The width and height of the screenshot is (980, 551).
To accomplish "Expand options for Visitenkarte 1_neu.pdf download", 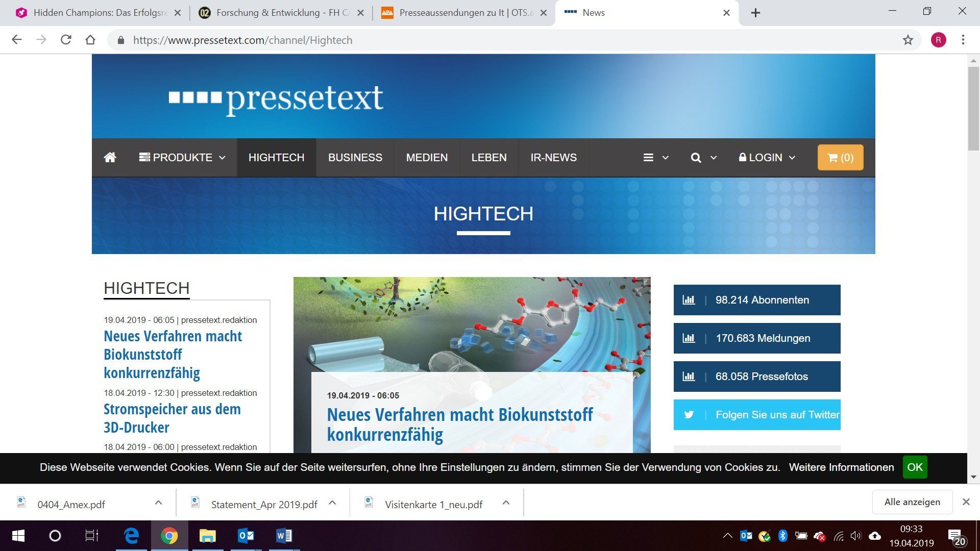I will click(506, 503).
